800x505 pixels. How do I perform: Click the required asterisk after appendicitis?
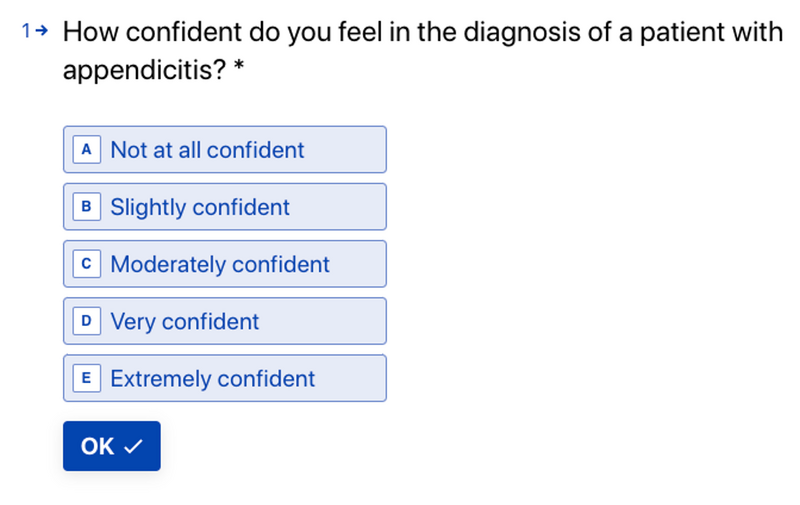[239, 67]
